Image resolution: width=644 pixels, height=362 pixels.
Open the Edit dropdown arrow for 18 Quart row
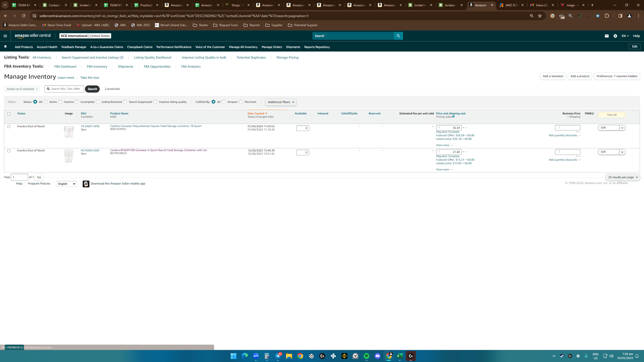click(622, 128)
